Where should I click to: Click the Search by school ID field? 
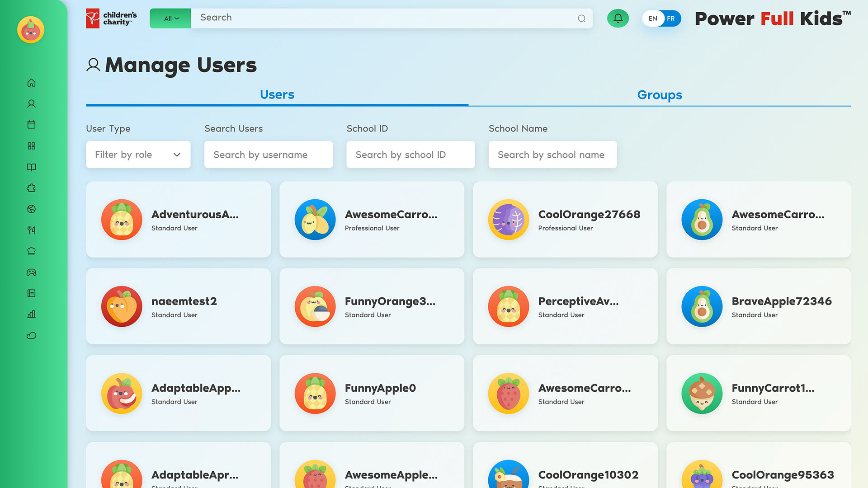click(410, 155)
